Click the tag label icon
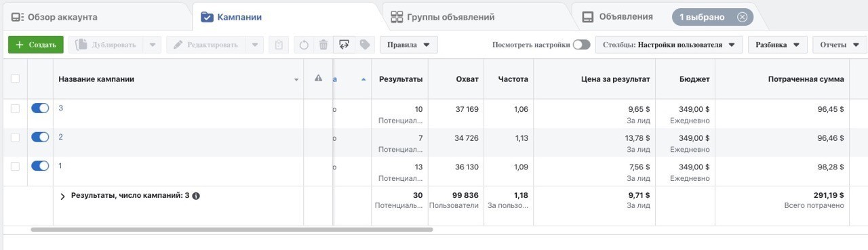 tap(365, 45)
